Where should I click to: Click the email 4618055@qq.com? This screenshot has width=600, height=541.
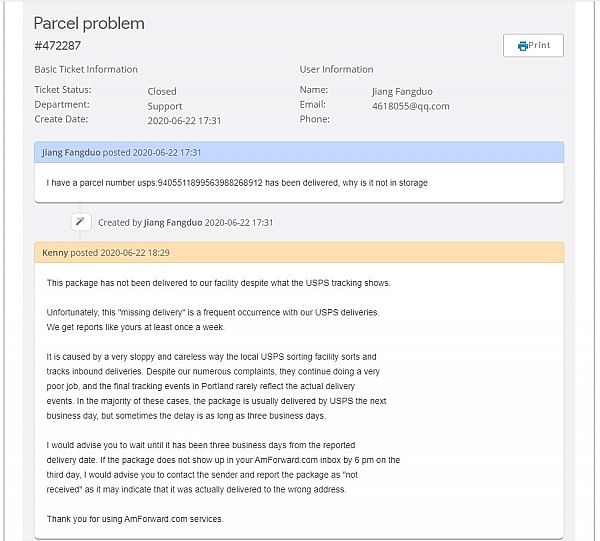pos(410,106)
